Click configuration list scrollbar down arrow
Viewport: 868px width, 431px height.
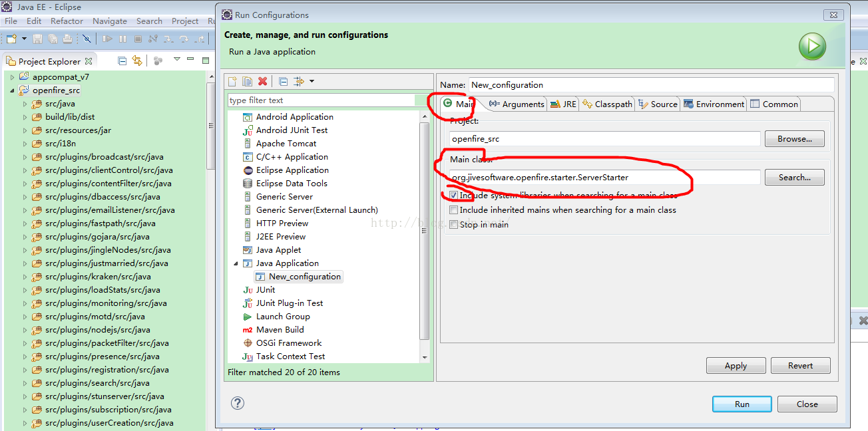point(425,357)
